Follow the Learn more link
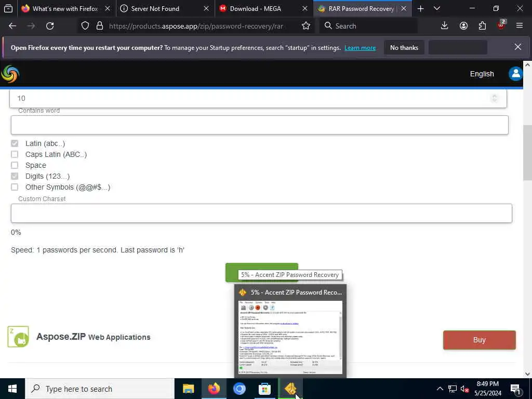532x399 pixels. pos(360,48)
